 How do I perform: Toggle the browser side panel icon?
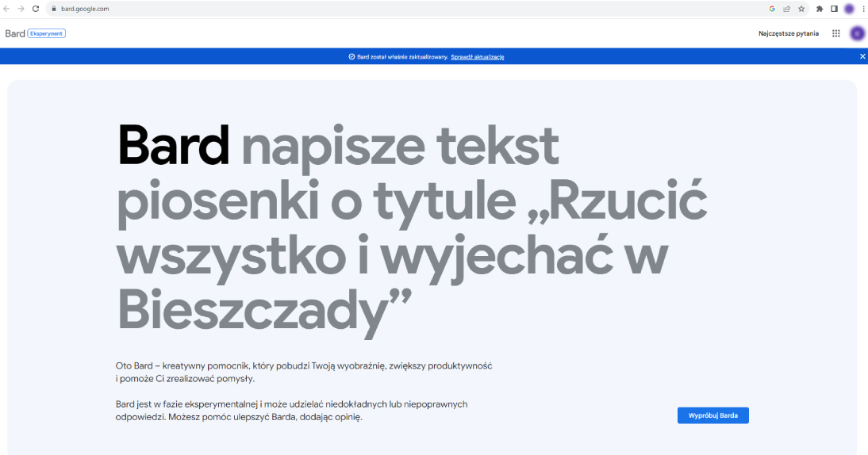tap(834, 9)
